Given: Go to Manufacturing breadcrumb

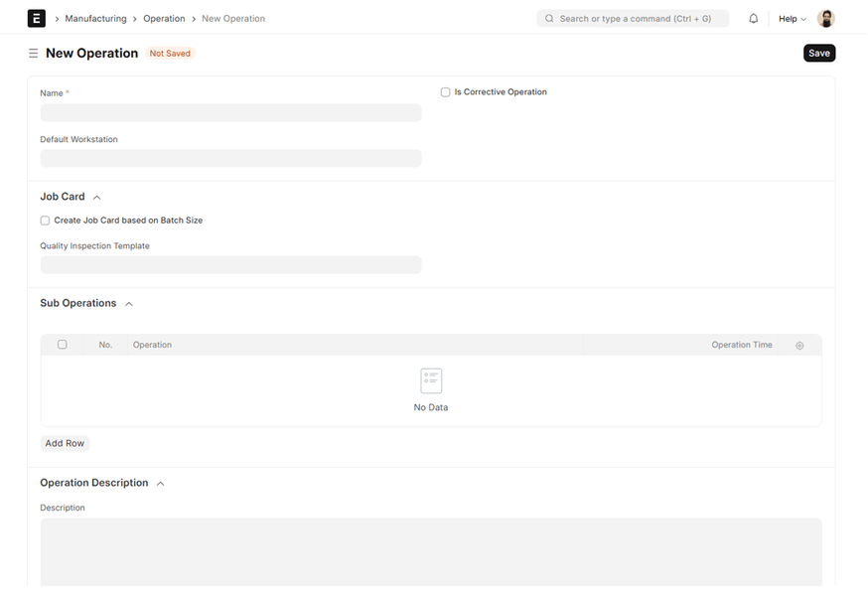Looking at the screenshot, I should tap(95, 18).
